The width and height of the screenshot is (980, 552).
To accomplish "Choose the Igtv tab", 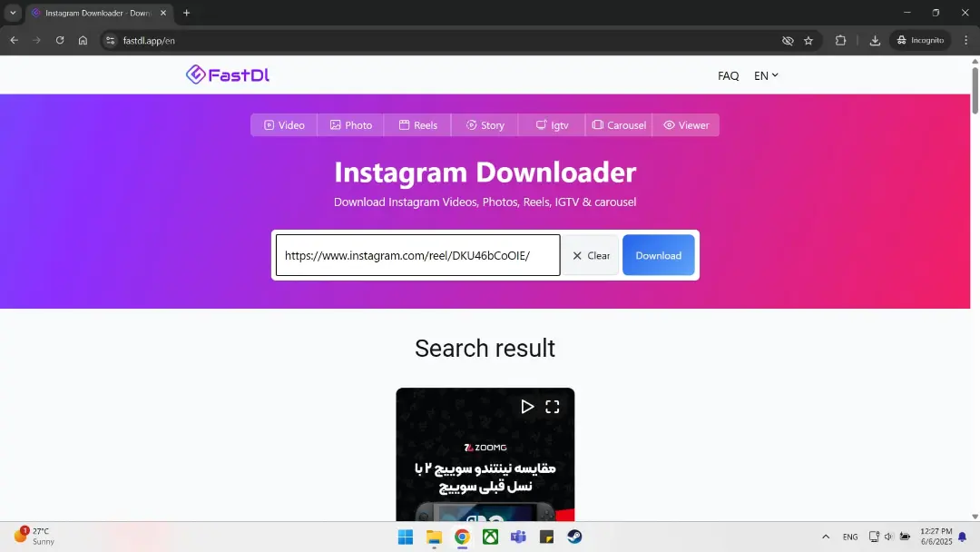I will (552, 125).
